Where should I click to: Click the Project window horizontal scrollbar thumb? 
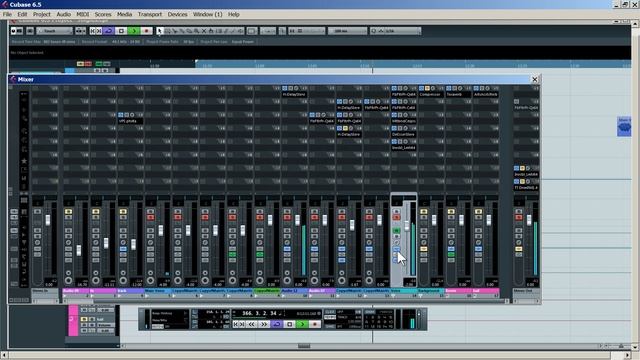coord(304,346)
